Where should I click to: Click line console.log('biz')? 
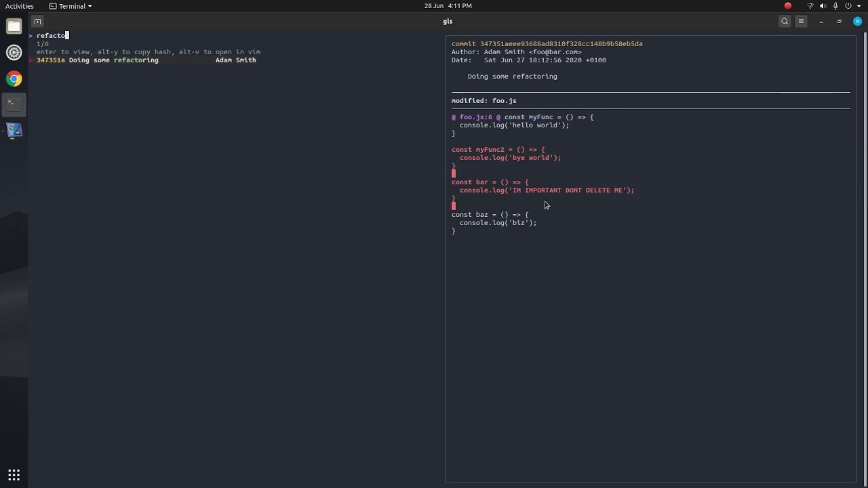coord(498,222)
